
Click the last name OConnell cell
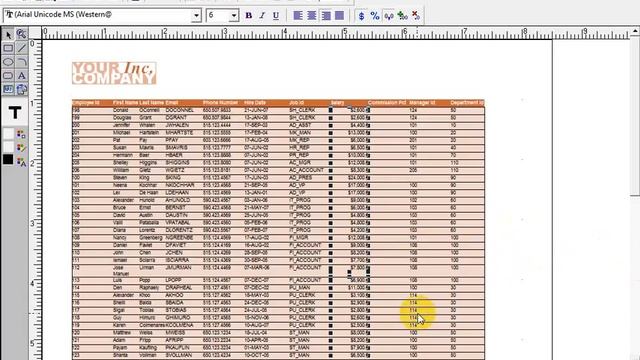149,110
